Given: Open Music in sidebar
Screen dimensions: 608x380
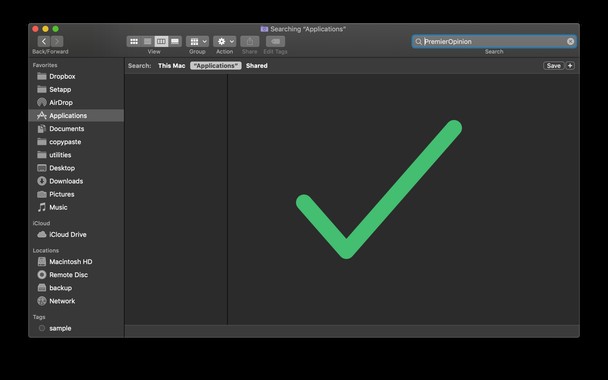Looking at the screenshot, I should coord(76,207).
